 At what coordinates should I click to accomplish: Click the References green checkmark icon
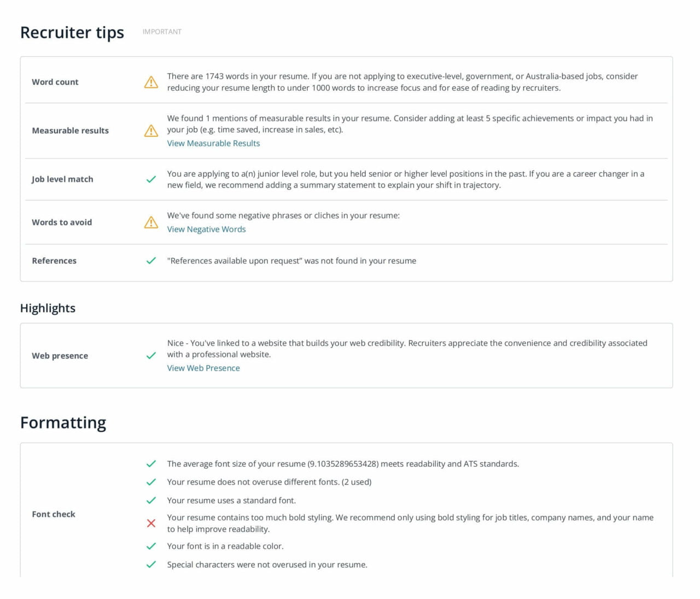pos(151,261)
